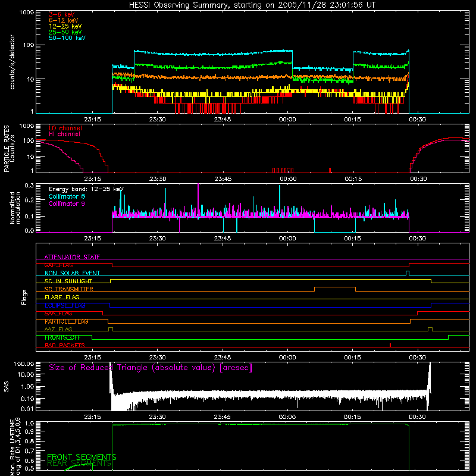Click the tall magenta Collimator 9 spike

coord(198,199)
